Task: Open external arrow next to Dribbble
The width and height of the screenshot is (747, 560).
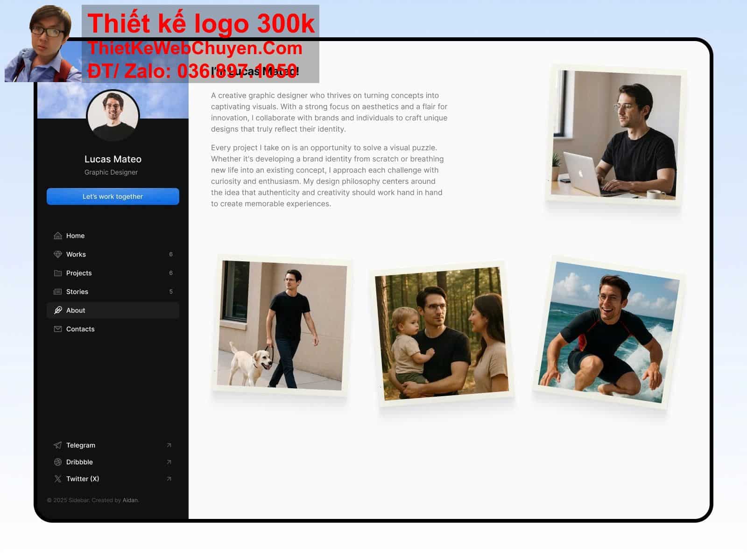Action: tap(169, 462)
